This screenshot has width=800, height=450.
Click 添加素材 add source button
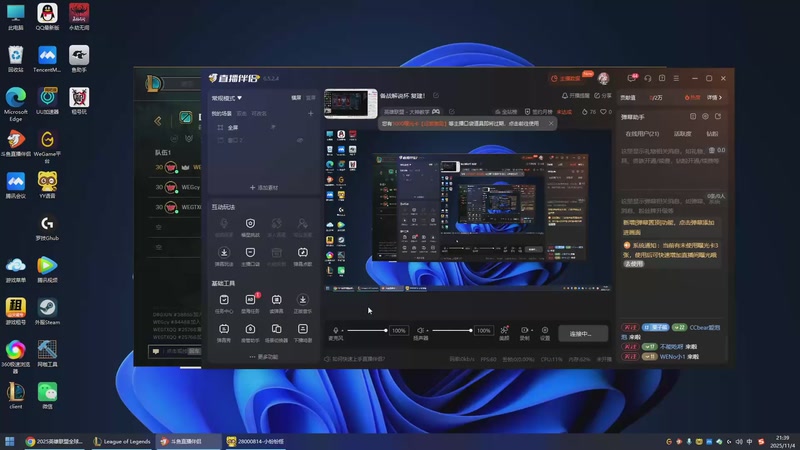pyautogui.click(x=264, y=188)
